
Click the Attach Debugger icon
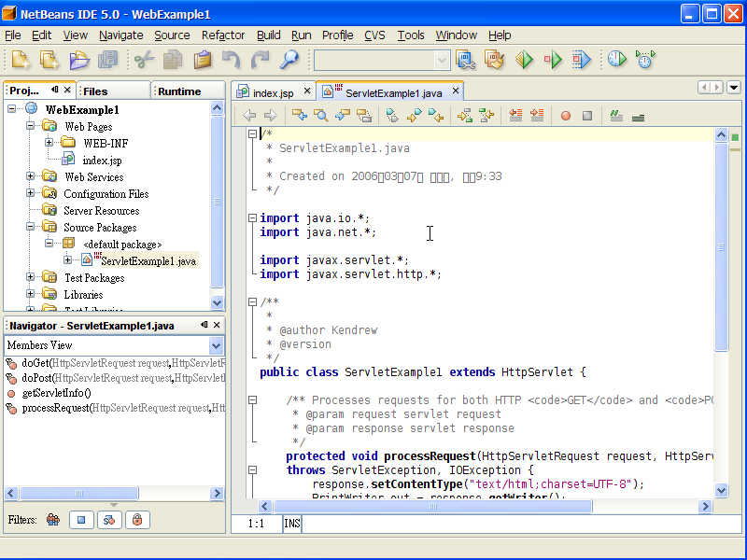coord(582,60)
